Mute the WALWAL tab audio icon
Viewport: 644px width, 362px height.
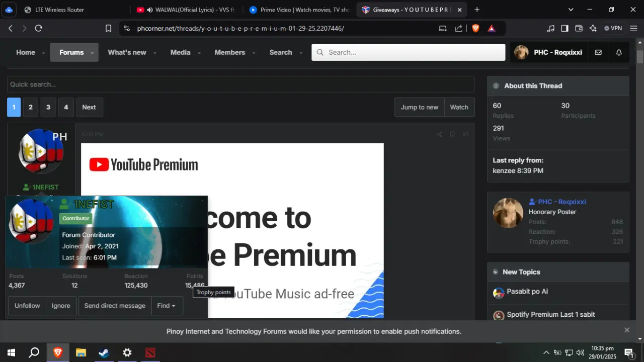click(x=150, y=10)
